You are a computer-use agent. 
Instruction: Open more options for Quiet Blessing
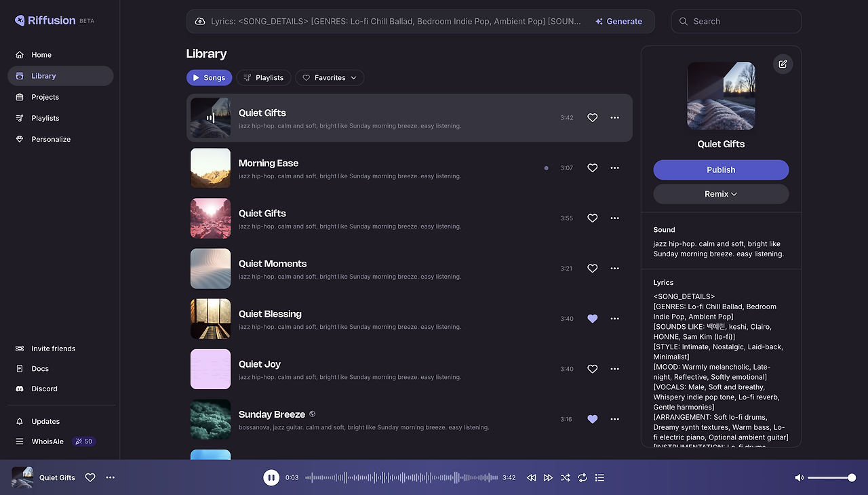coord(615,319)
